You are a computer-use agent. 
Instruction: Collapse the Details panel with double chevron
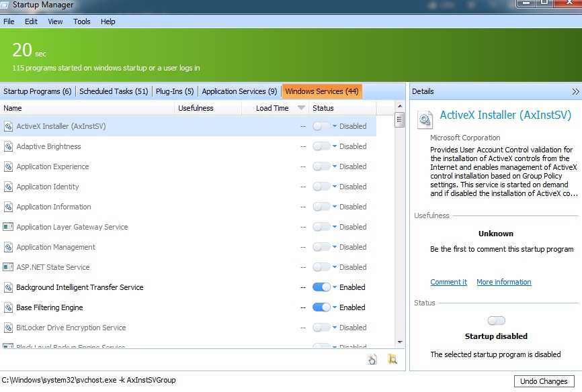click(575, 91)
